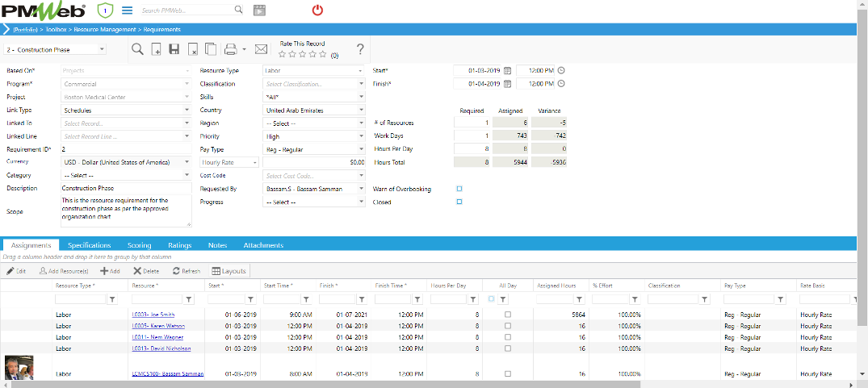Click the Delete record icon
Screen dimensions: 868x388
coord(193,49)
